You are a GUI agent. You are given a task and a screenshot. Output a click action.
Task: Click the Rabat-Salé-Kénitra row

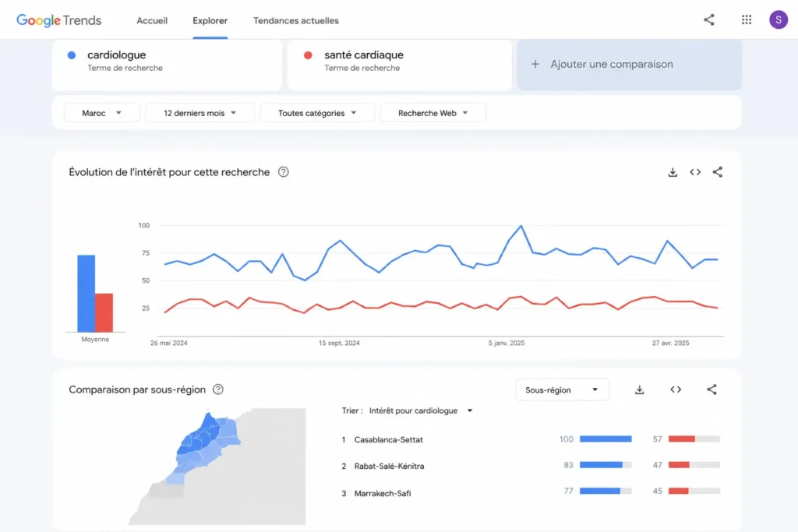531,465
